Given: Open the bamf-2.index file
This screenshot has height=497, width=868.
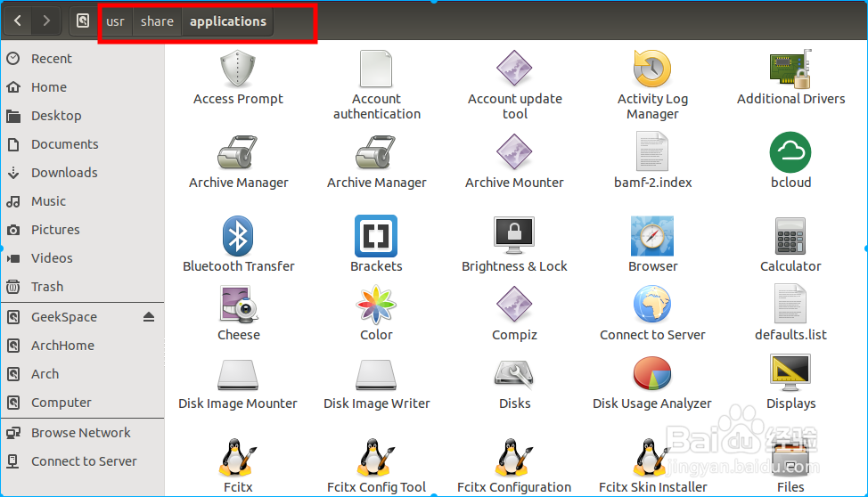Looking at the screenshot, I should (x=652, y=151).
